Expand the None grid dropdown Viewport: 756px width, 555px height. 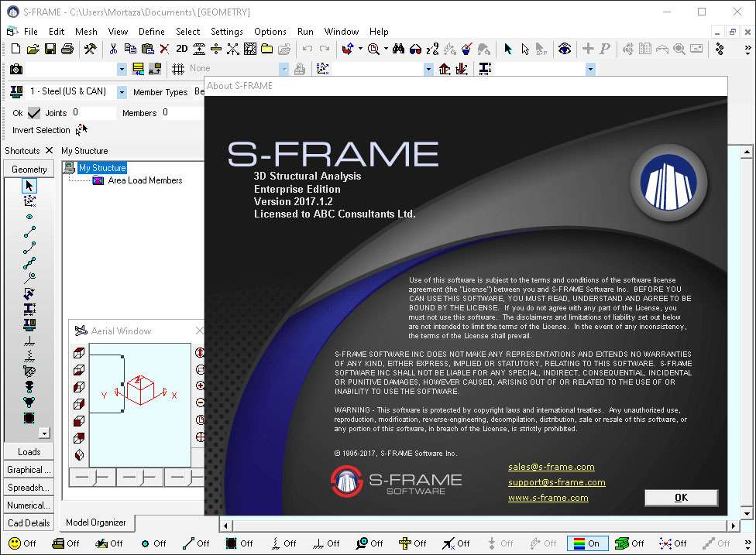click(x=283, y=68)
